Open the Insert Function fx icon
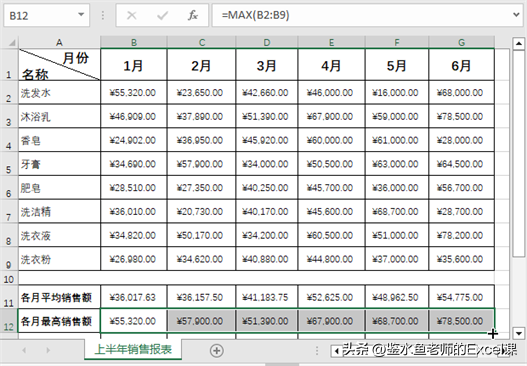The height and width of the screenshot is (366, 527). pyautogui.click(x=193, y=15)
